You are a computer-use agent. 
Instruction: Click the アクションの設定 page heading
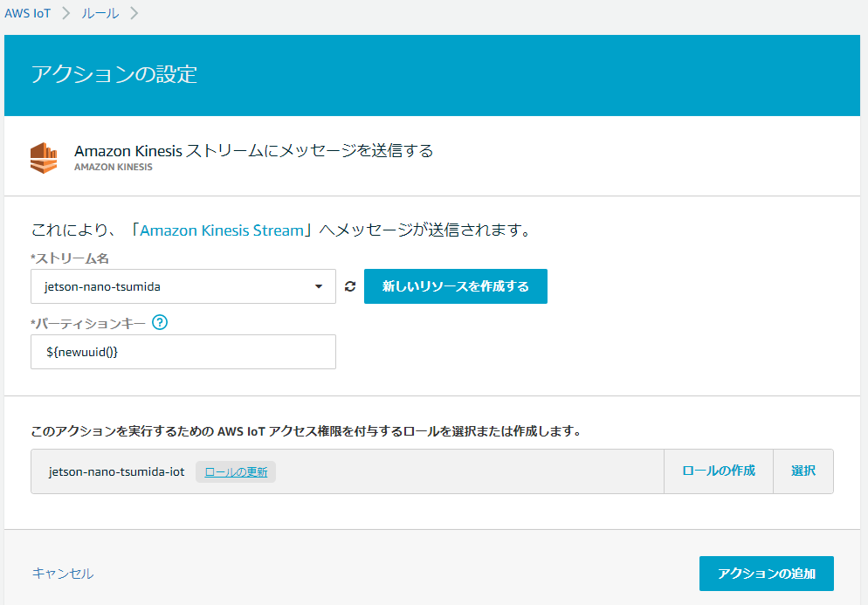pos(114,74)
